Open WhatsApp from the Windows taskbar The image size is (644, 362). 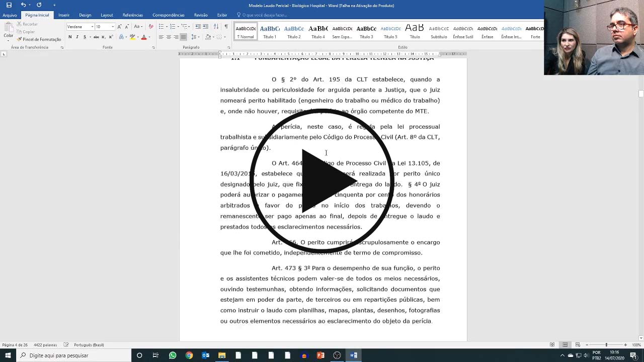pos(173,355)
